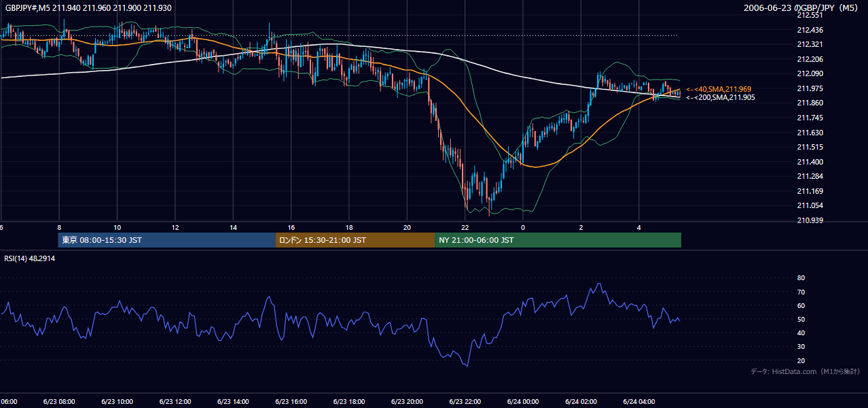Click price axis value 211.054
This screenshot has width=868, height=408.
point(810,205)
